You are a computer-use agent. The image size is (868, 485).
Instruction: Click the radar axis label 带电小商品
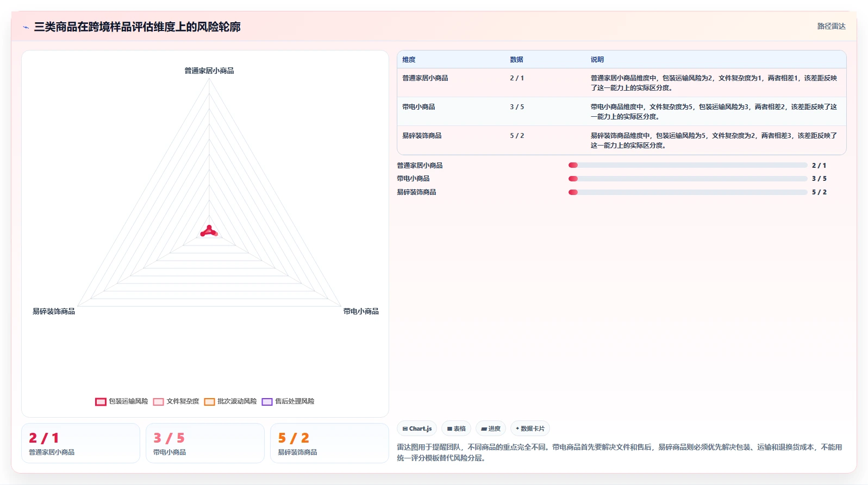coord(361,311)
